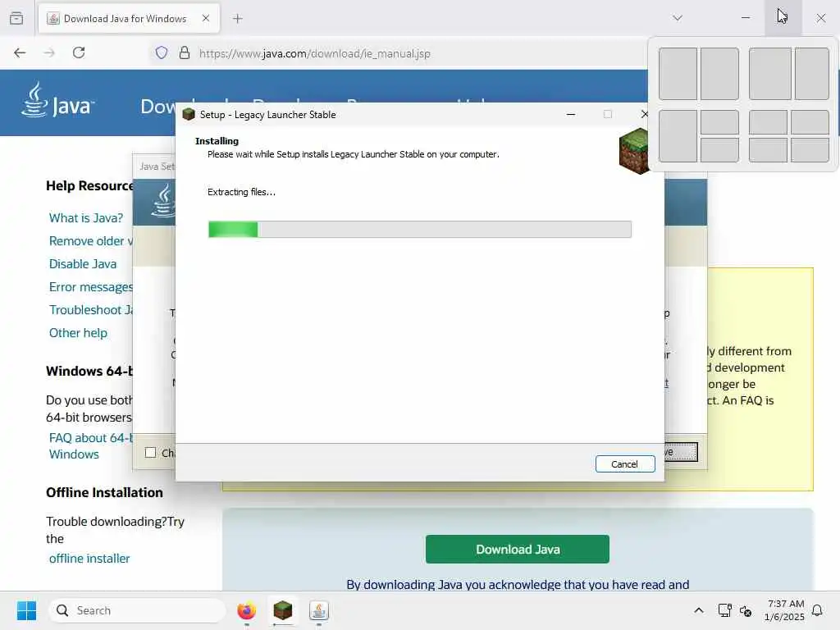This screenshot has height=630, width=840.
Task: Click the browser address bar URL
Action: (x=314, y=53)
